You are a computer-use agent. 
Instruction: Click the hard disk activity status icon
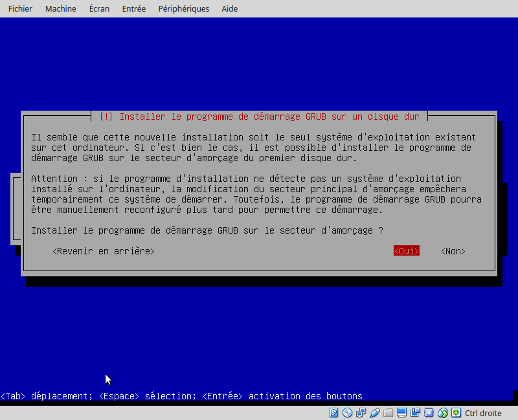tap(333, 413)
